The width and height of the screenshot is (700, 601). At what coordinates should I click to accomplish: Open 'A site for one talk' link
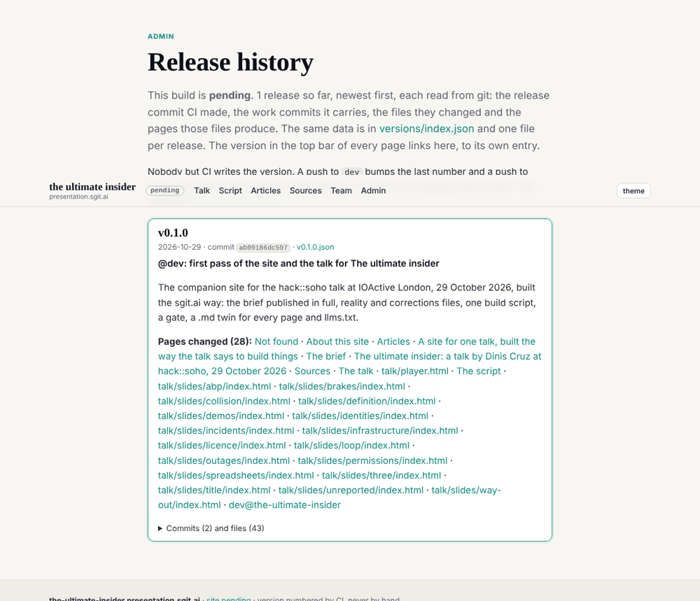coord(476,341)
